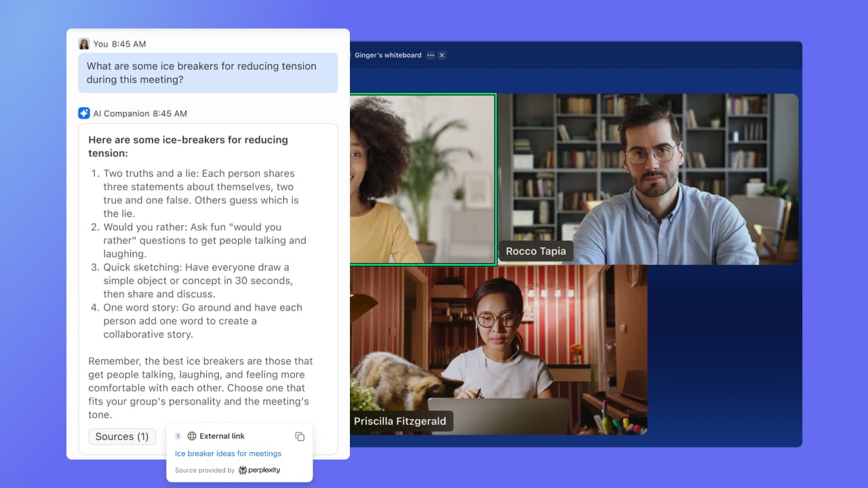
Task: Click the 'Two truths and a lie' suggestion
Action: [200, 193]
